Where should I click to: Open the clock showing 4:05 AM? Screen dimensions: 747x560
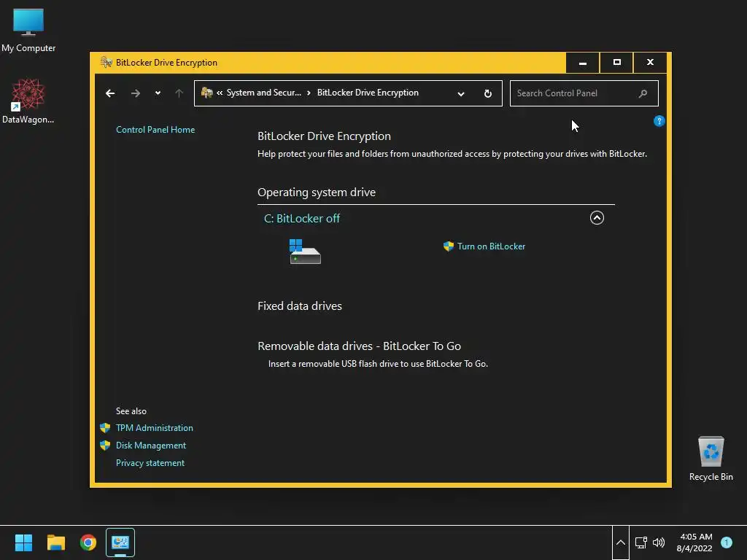694,542
